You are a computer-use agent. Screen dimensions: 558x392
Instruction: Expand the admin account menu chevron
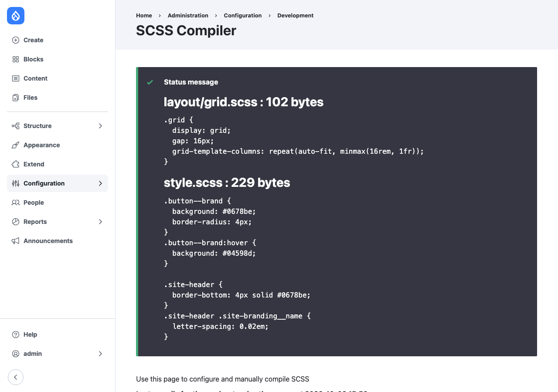(x=100, y=354)
